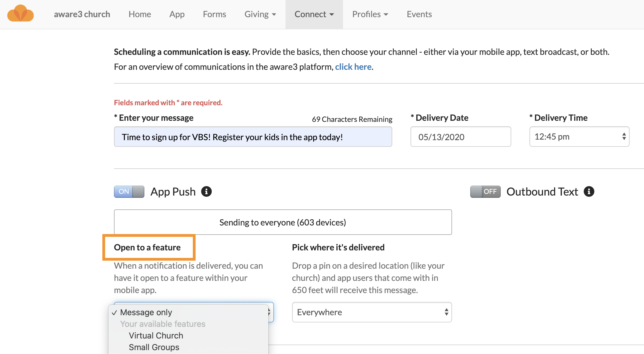The height and width of the screenshot is (354, 644).
Task: Open the Delivery Time selector
Action: [x=579, y=137]
